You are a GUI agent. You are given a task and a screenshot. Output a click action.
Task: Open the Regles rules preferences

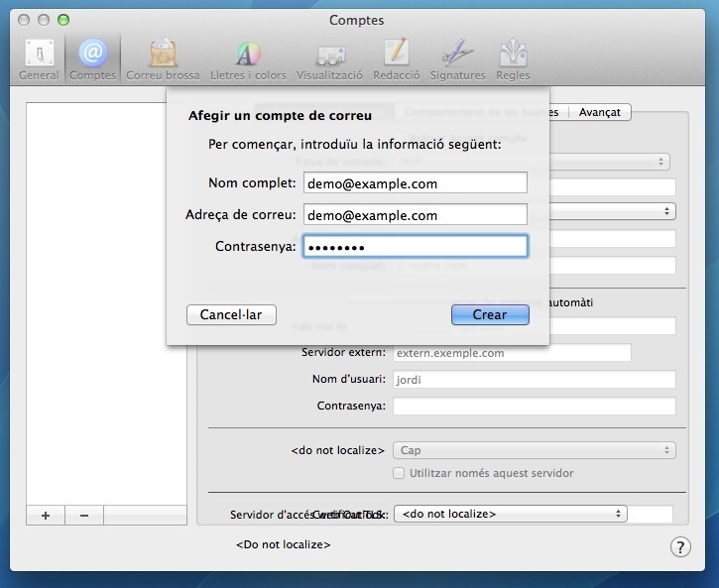coord(513,59)
